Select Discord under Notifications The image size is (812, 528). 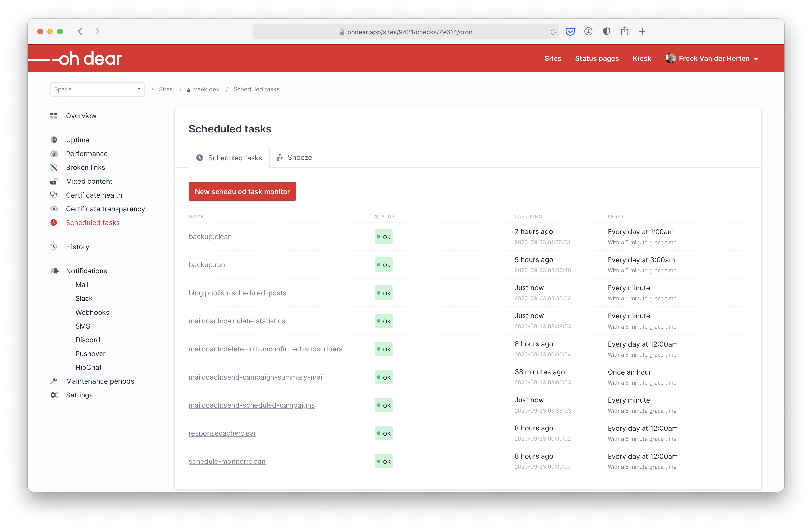(88, 340)
